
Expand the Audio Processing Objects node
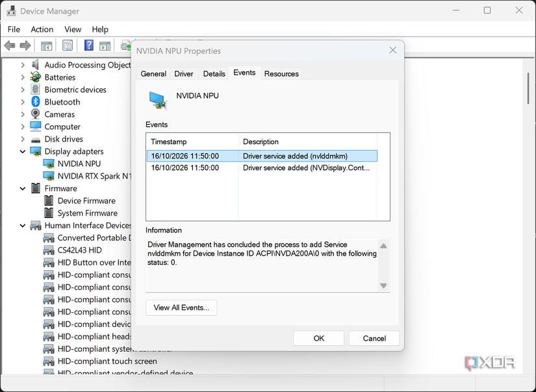pyautogui.click(x=23, y=65)
